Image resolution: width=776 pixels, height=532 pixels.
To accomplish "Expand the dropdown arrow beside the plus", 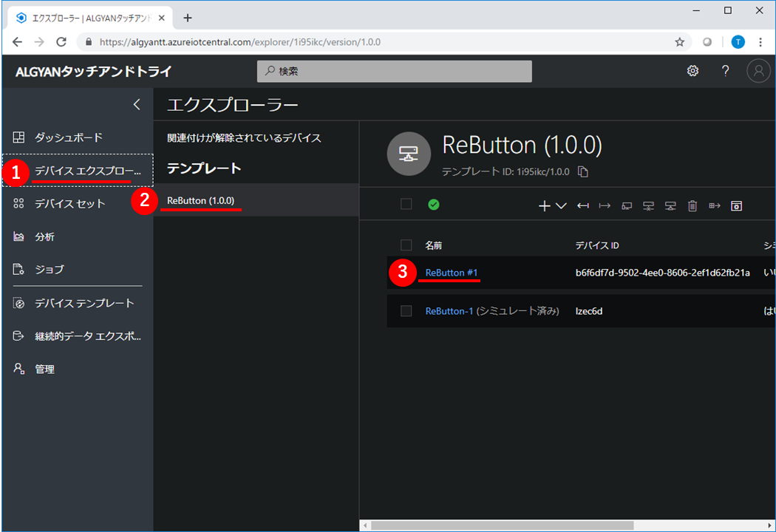I will pos(561,206).
